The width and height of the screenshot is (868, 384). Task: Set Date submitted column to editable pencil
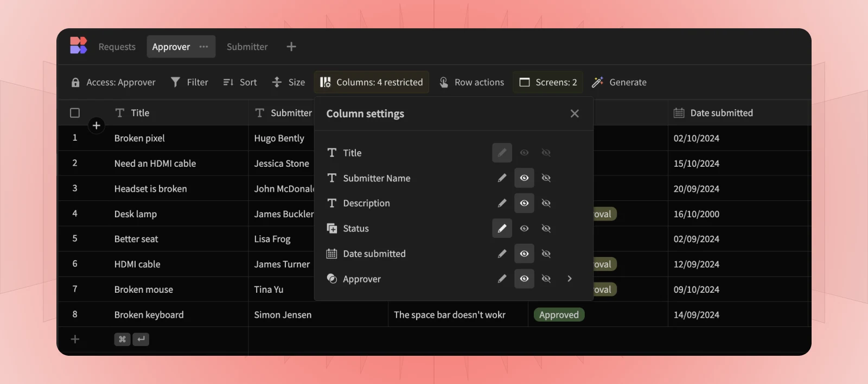[502, 254]
